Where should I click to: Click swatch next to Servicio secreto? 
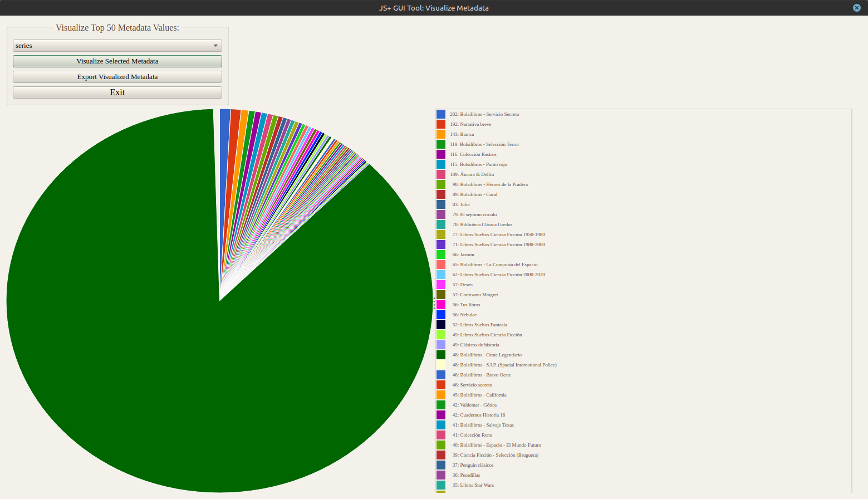441,385
